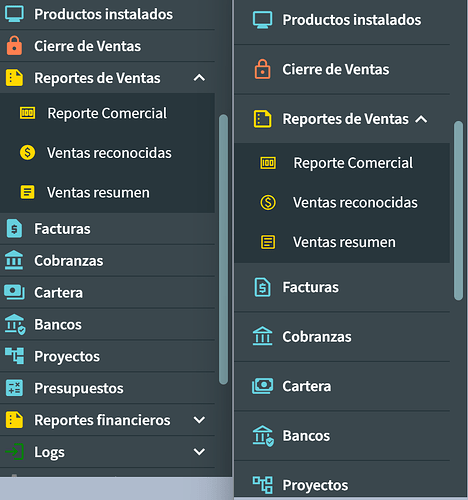The height and width of the screenshot is (500, 468).
Task: Click the orange padlock icon in left menu
Action: pos(14,46)
